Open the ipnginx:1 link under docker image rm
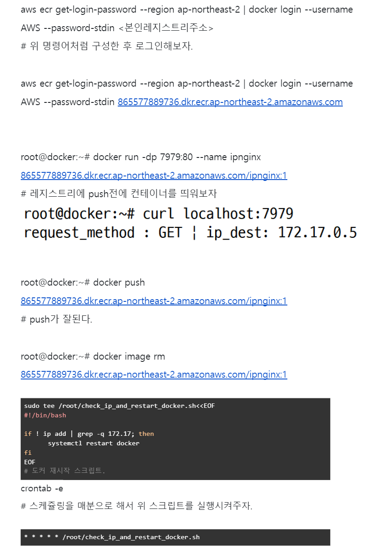 154,374
